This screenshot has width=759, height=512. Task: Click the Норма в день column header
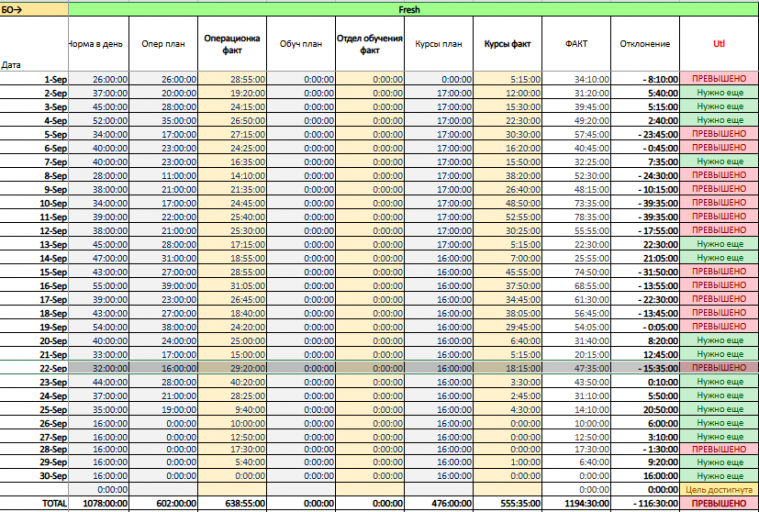99,44
